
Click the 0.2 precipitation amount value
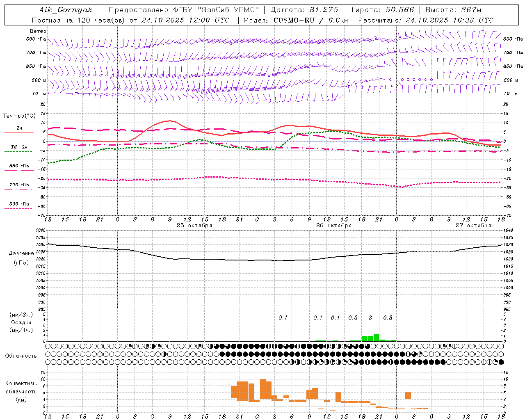tap(353, 317)
